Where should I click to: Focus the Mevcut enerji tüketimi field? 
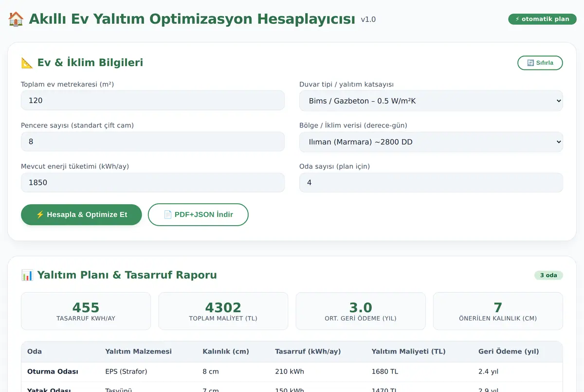152,182
